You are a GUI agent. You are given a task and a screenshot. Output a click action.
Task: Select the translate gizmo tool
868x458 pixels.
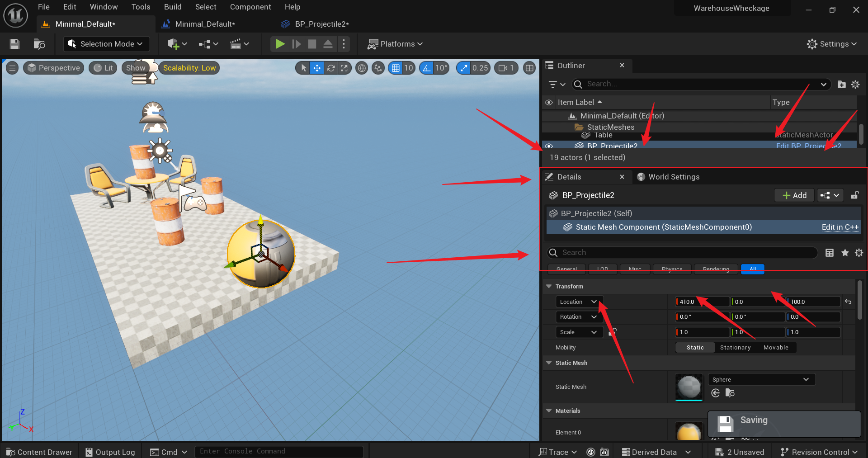317,68
